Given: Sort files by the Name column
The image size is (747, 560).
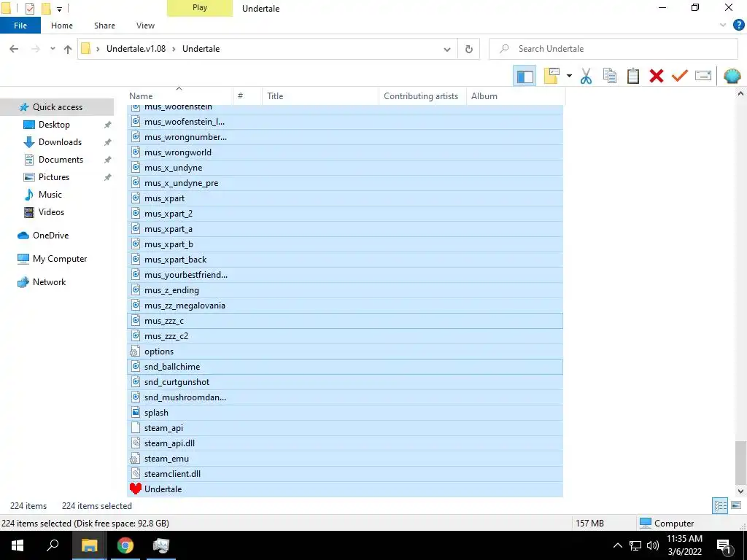Looking at the screenshot, I should pyautogui.click(x=181, y=96).
